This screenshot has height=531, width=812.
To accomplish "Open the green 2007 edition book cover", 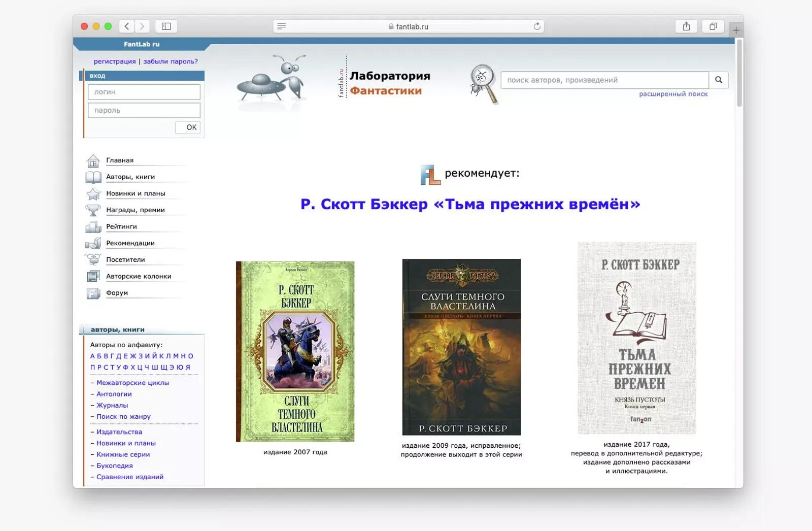I will click(295, 351).
